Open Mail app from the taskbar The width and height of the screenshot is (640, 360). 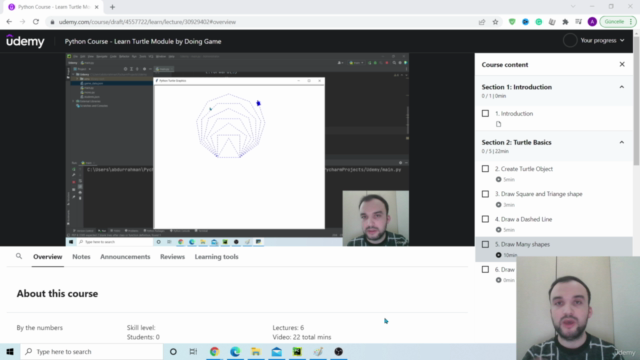(x=276, y=351)
